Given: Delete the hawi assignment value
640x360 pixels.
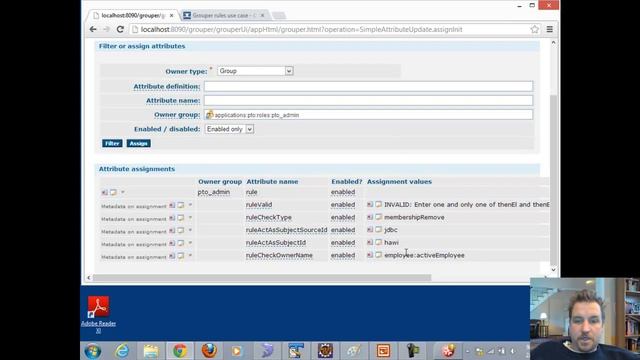Looking at the screenshot, I should (370, 242).
